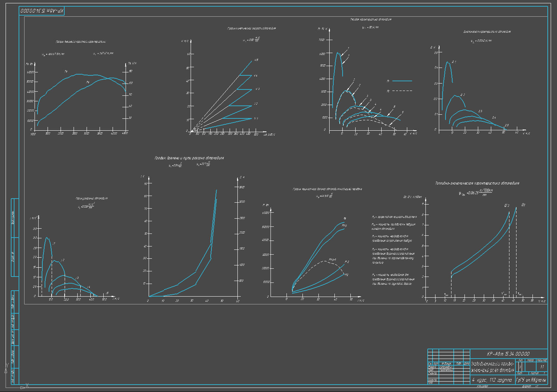Select the "V 1" curve label
557x392 pixels.
(x=256, y=119)
